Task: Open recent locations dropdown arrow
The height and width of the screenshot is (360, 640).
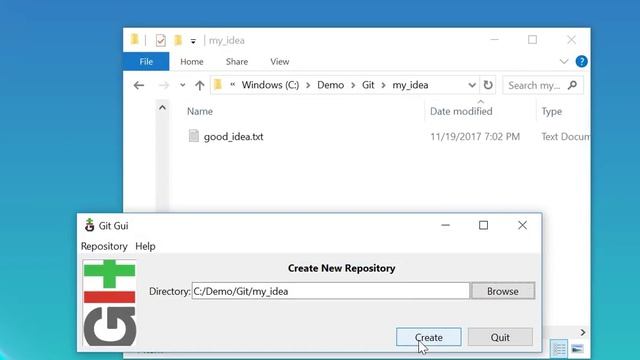Action: click(x=182, y=85)
